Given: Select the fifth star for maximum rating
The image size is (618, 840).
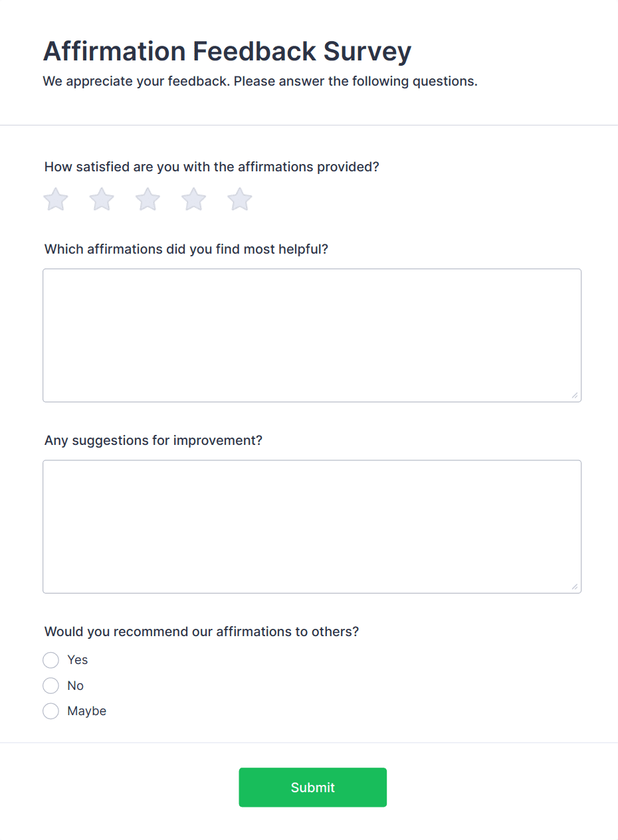Looking at the screenshot, I should tap(239, 199).
